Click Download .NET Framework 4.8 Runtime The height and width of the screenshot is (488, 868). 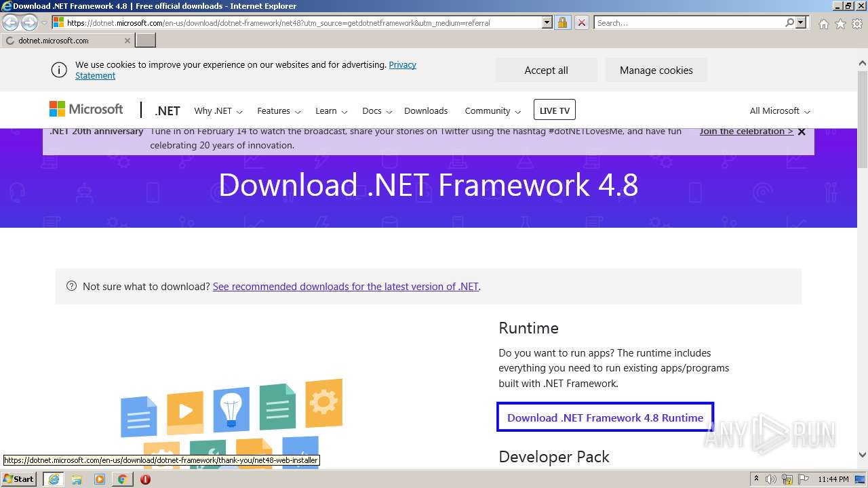[x=605, y=418]
